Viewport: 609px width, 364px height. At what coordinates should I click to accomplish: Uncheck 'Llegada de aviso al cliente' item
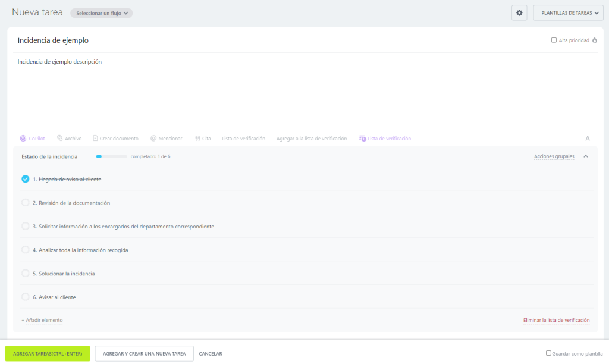click(26, 179)
